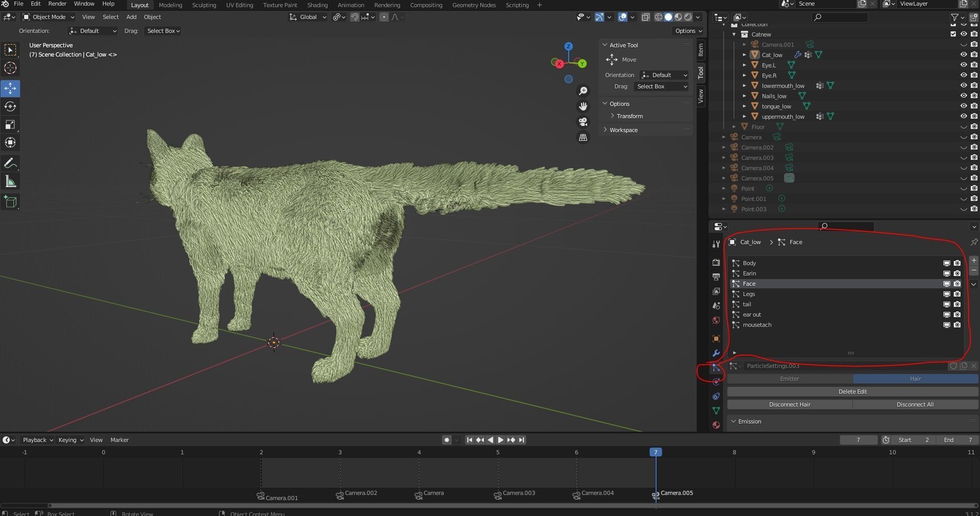Pick the Annotate pencil tool
Screen dimensions: 980x516
[10, 163]
